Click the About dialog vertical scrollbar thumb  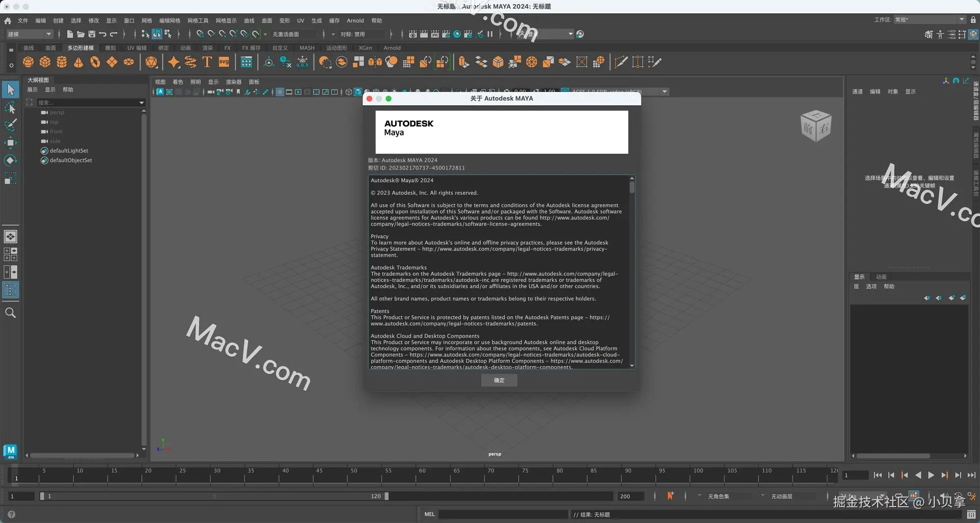click(632, 187)
